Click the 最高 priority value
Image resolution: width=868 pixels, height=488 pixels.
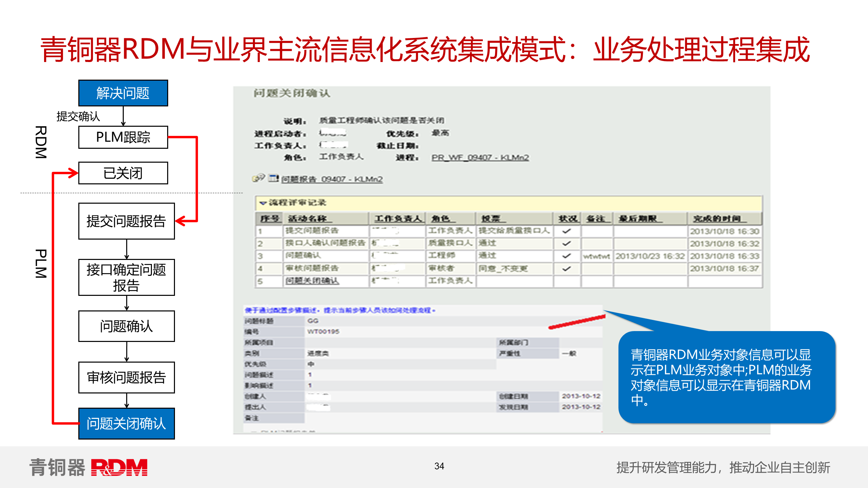pos(440,133)
